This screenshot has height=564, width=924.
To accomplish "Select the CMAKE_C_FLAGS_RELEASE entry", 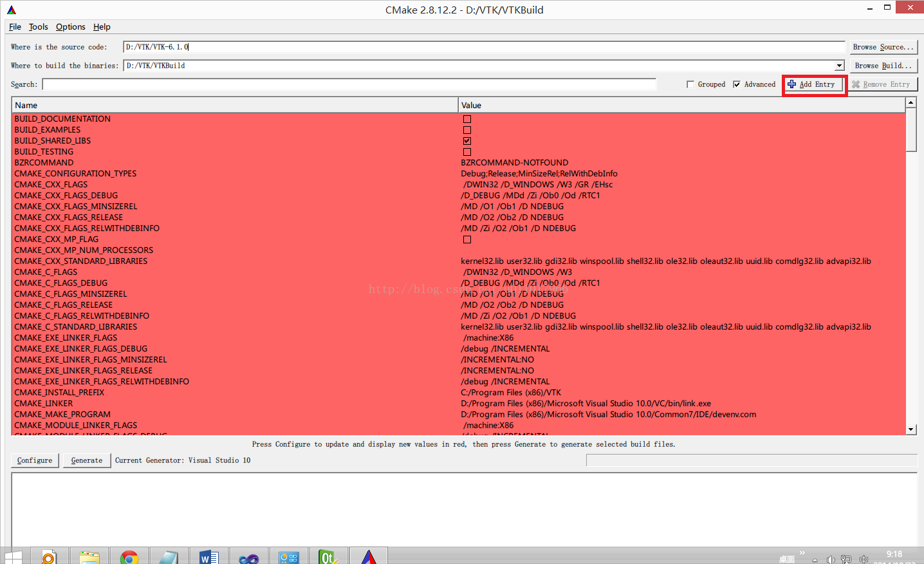I will (64, 305).
